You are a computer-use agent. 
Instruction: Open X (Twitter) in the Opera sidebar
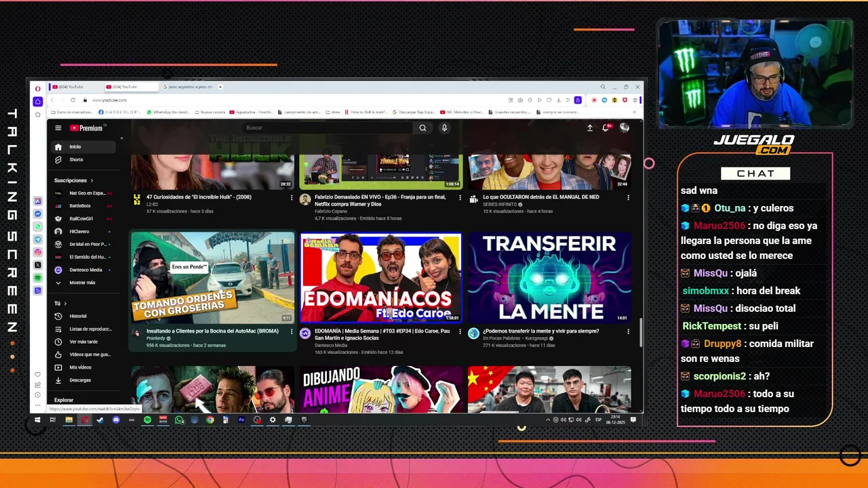click(38, 265)
